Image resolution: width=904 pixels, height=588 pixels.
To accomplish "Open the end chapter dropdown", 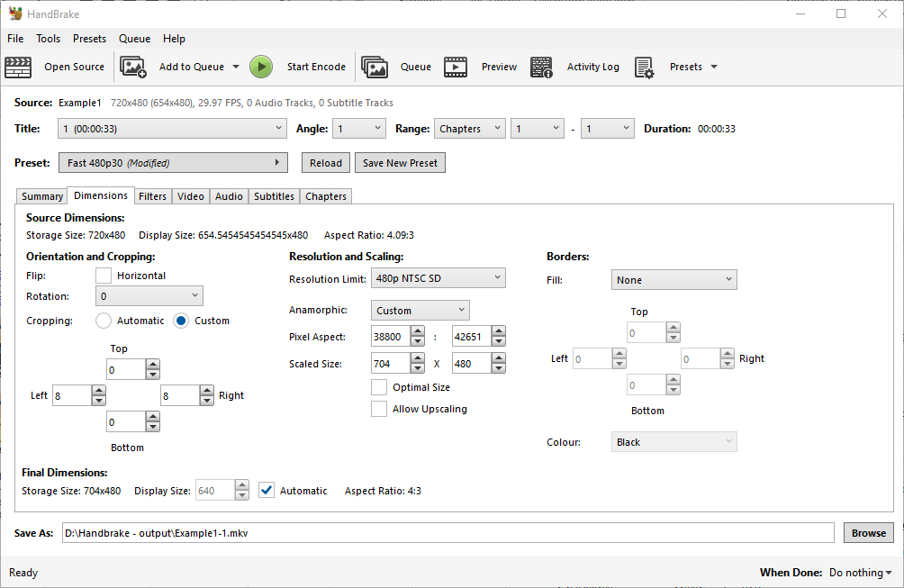I will [x=607, y=129].
